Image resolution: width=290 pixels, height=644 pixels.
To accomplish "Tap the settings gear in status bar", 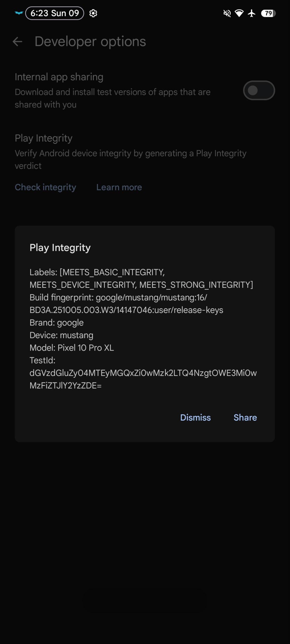I will tap(93, 13).
